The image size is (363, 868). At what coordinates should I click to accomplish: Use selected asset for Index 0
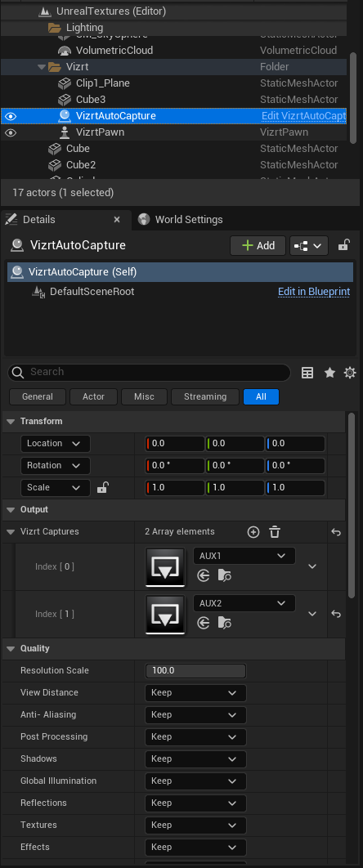[x=204, y=576]
